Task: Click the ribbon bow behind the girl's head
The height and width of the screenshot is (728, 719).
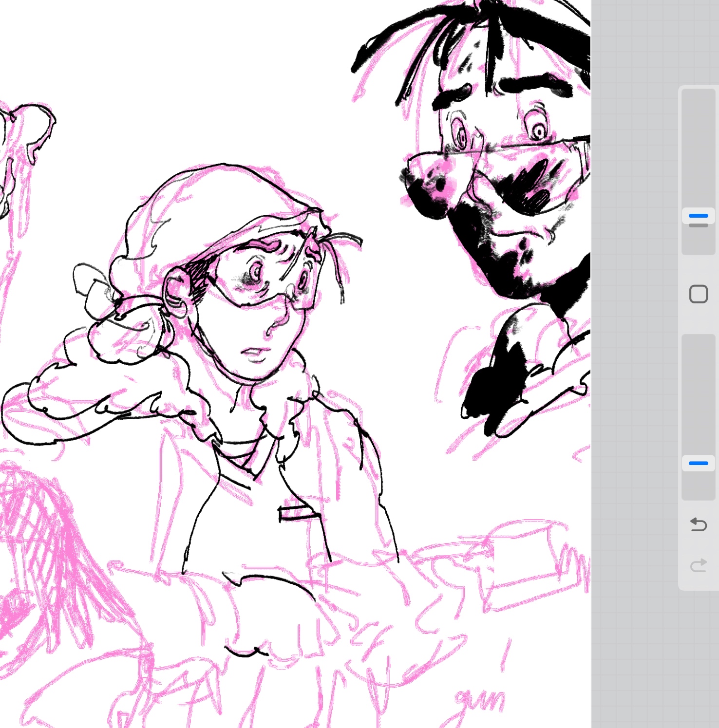Action: [x=93, y=287]
